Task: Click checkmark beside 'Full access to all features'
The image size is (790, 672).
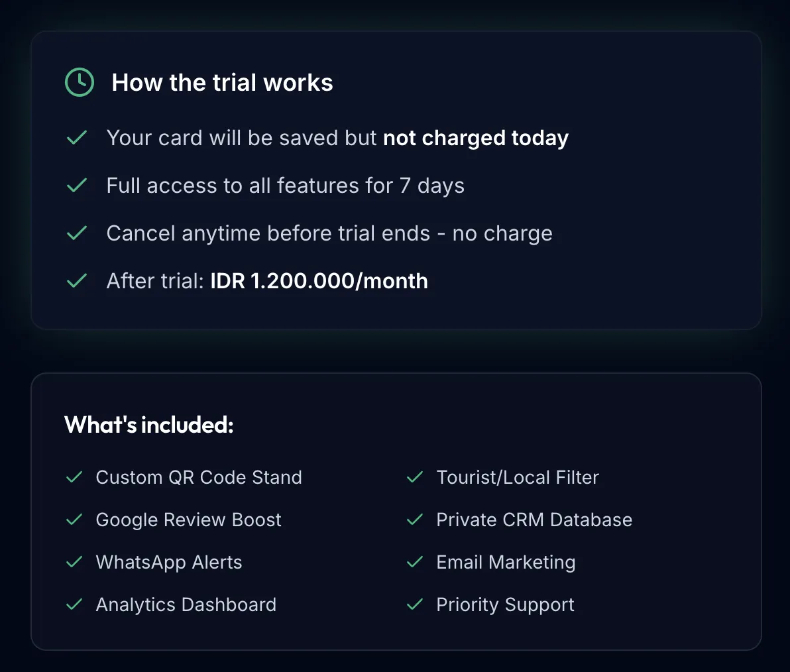Action: coord(77,186)
